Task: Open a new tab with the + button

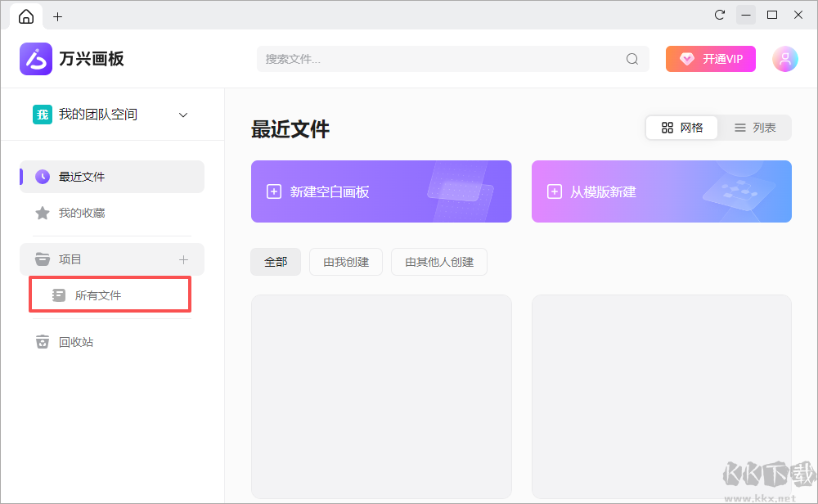Action: [x=57, y=16]
